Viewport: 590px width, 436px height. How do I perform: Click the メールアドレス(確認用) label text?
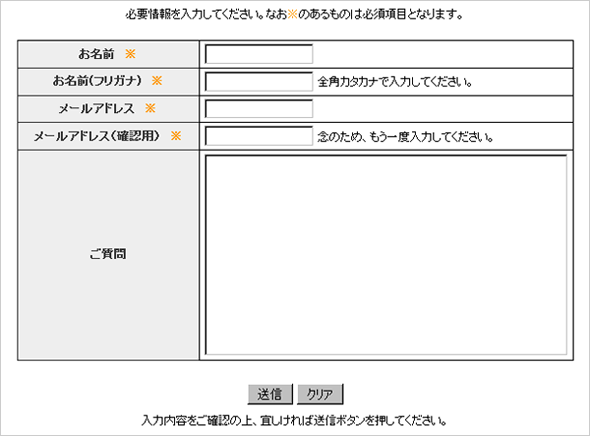pyautogui.click(x=97, y=136)
